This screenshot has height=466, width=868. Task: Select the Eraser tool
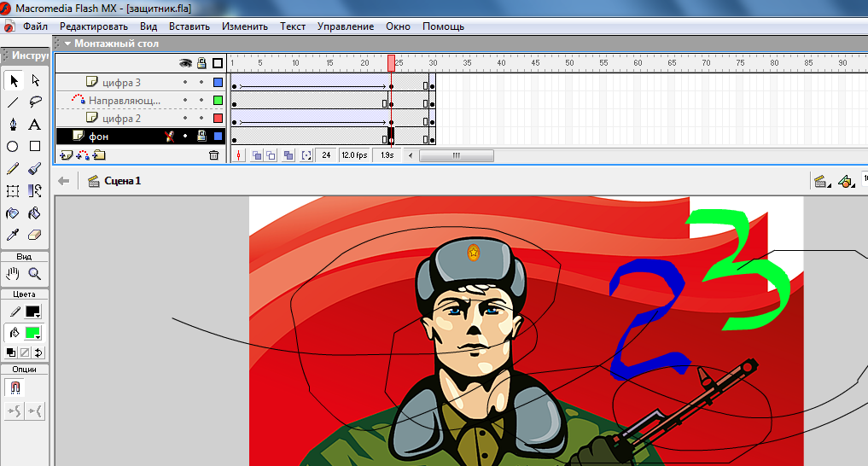36,236
